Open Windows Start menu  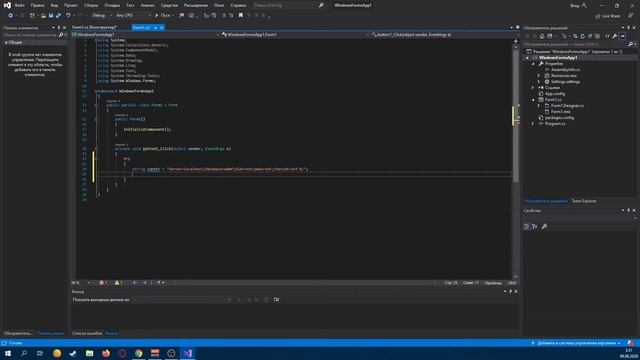coord(8,353)
